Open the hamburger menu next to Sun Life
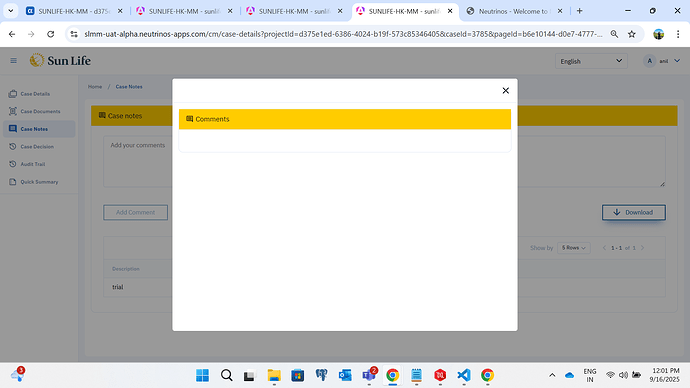Viewport: 690px width, 388px height. click(14, 61)
